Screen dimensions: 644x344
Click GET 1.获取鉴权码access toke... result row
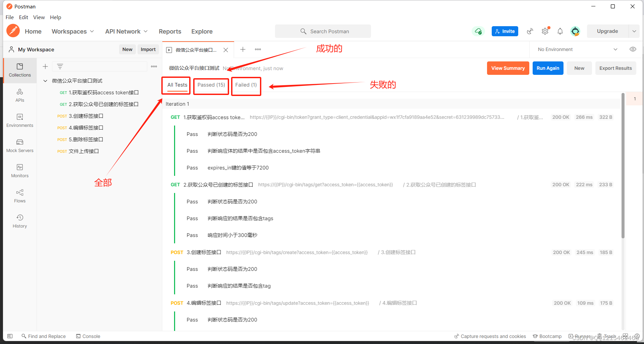392,117
